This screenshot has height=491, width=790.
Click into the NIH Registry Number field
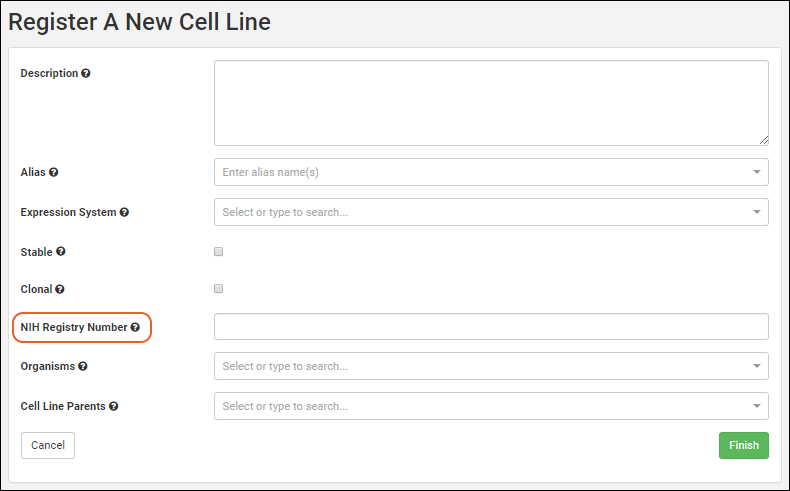pos(491,327)
